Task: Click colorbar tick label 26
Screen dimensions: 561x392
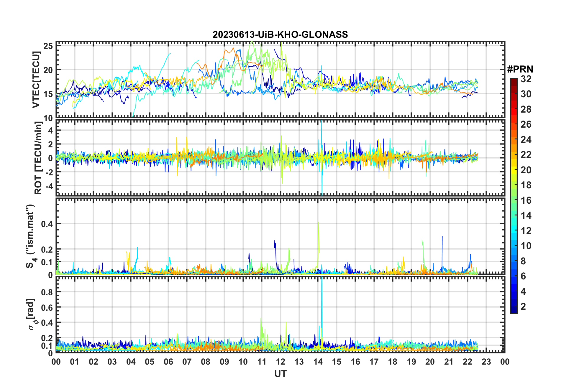Action: 526,124
